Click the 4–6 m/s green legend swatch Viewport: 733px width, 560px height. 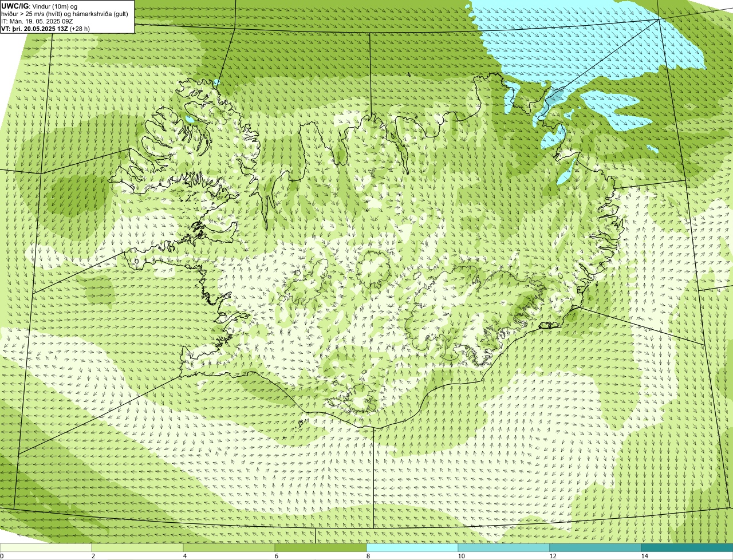(229, 547)
